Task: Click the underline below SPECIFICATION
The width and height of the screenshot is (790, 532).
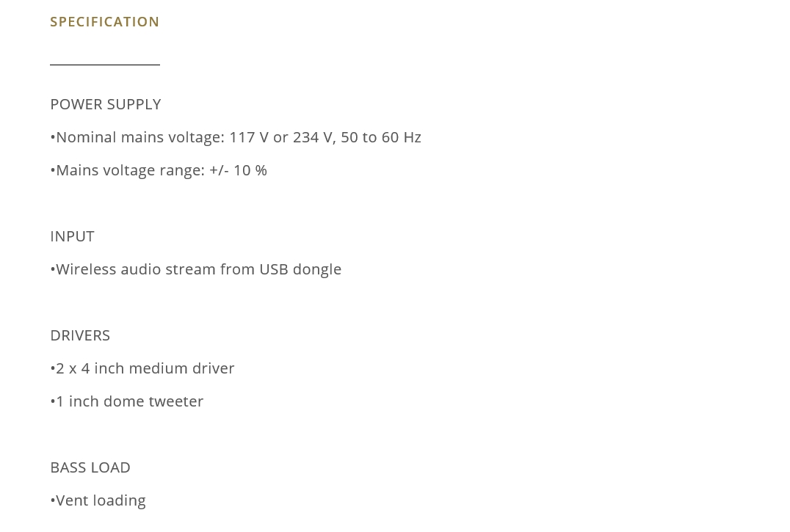Action: [105, 65]
